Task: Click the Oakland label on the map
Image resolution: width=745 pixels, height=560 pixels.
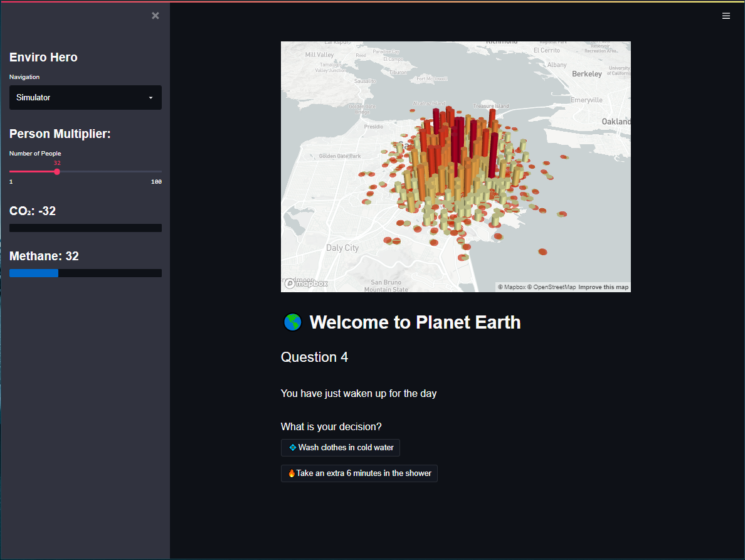Action: 616,122
